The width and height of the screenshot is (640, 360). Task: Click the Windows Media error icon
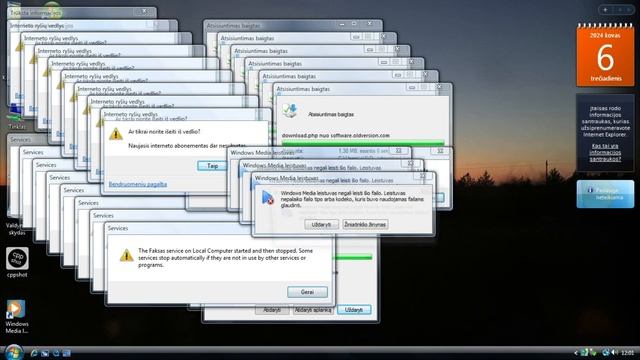[x=268, y=198]
